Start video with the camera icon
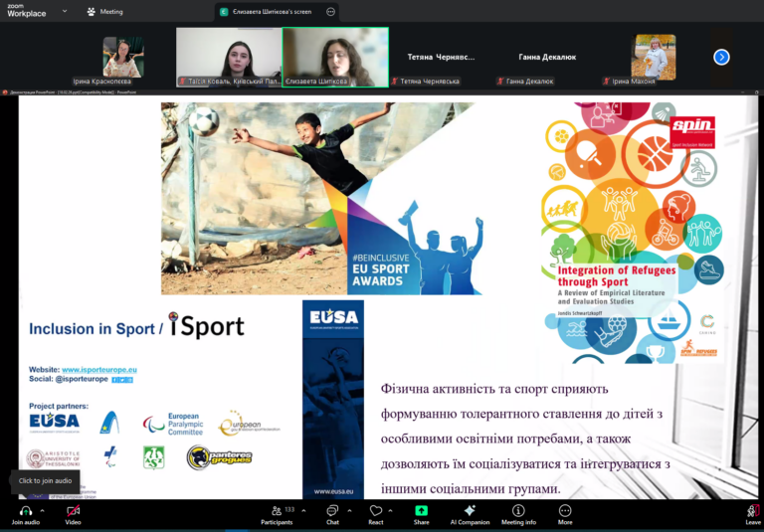Image resolution: width=764 pixels, height=532 pixels. pos(73,510)
